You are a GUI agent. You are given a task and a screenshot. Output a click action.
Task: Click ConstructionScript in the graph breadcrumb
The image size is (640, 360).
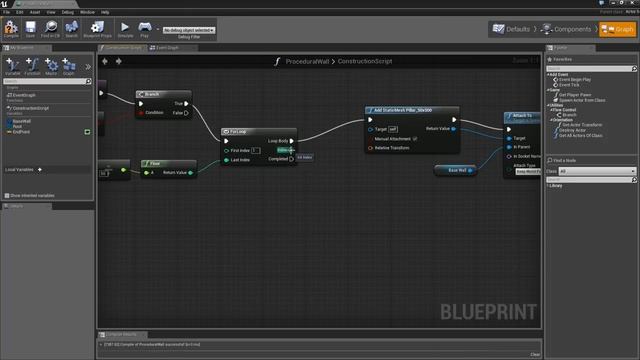(x=365, y=61)
